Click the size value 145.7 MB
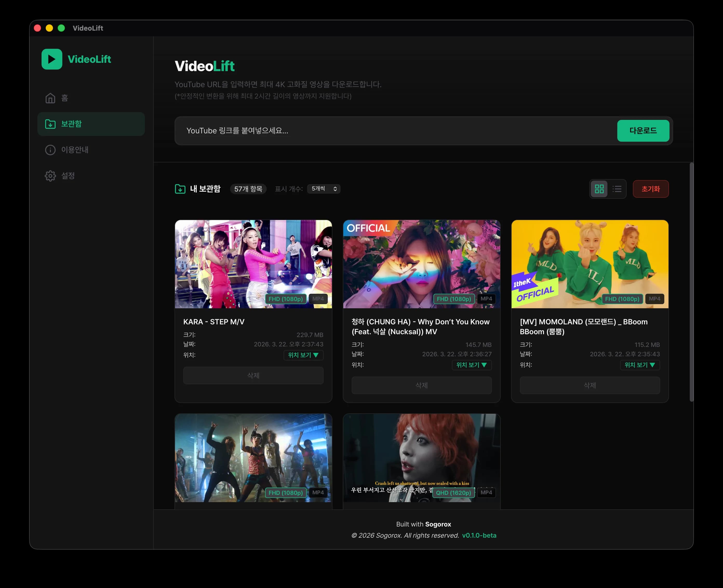This screenshot has width=723, height=588. coord(478,344)
